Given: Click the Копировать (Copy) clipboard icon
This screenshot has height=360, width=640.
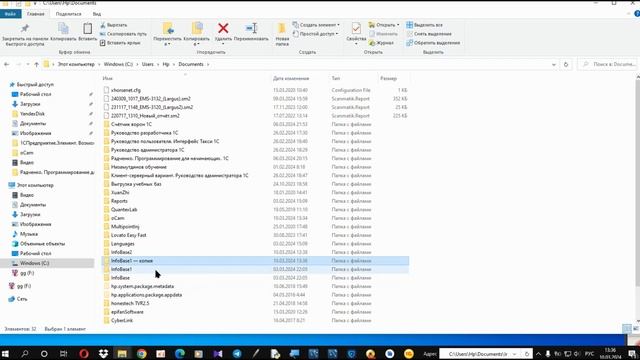Looking at the screenshot, I should coord(63,29).
